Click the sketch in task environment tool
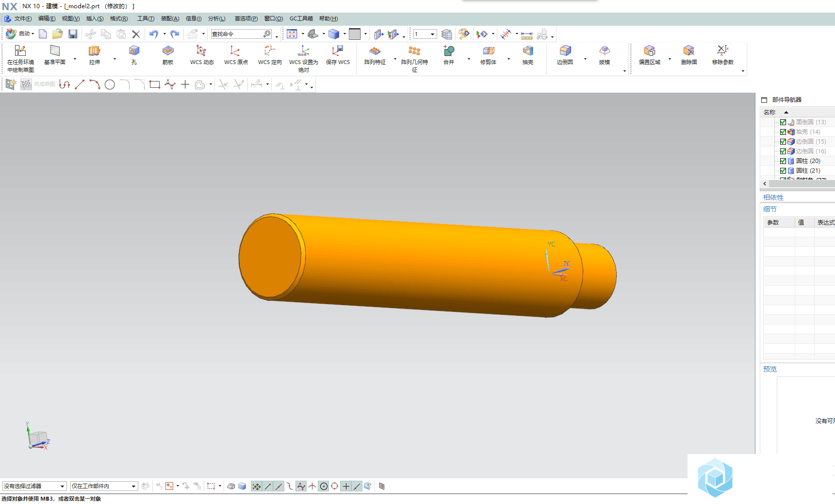The height and width of the screenshot is (504, 835). [x=20, y=59]
